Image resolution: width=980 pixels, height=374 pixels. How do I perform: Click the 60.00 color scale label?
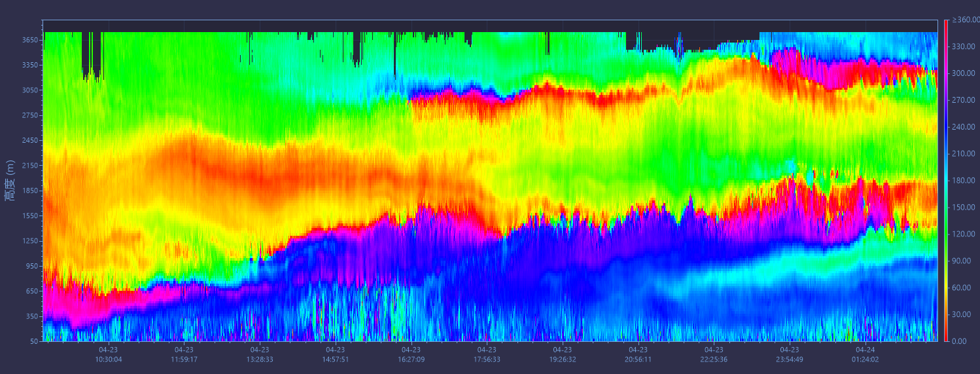pos(960,288)
